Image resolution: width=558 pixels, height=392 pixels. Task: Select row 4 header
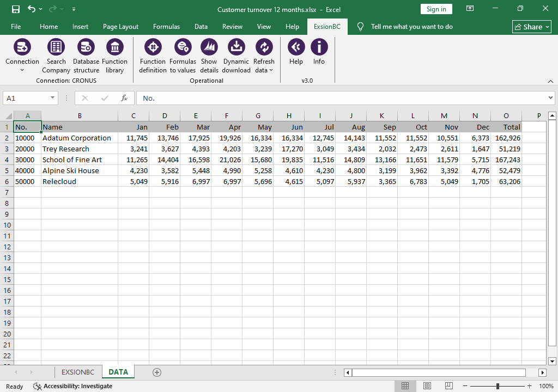7,160
